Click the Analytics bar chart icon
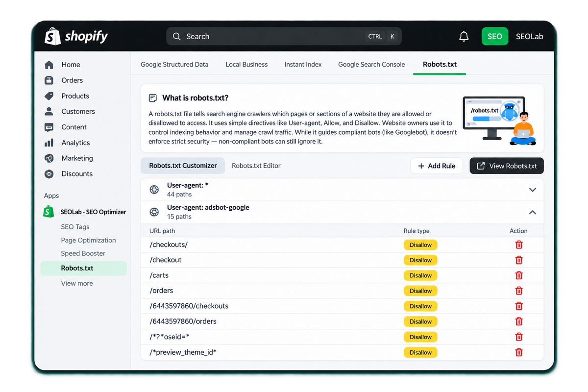 49,143
